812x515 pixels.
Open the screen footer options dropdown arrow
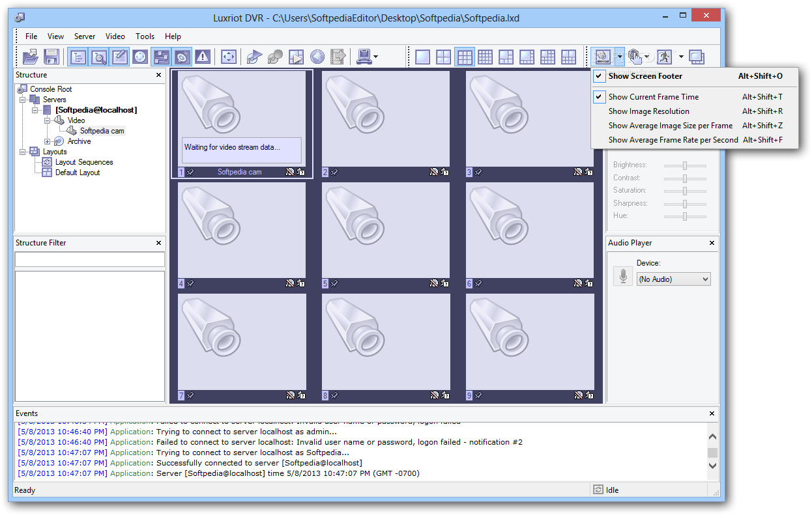point(620,57)
